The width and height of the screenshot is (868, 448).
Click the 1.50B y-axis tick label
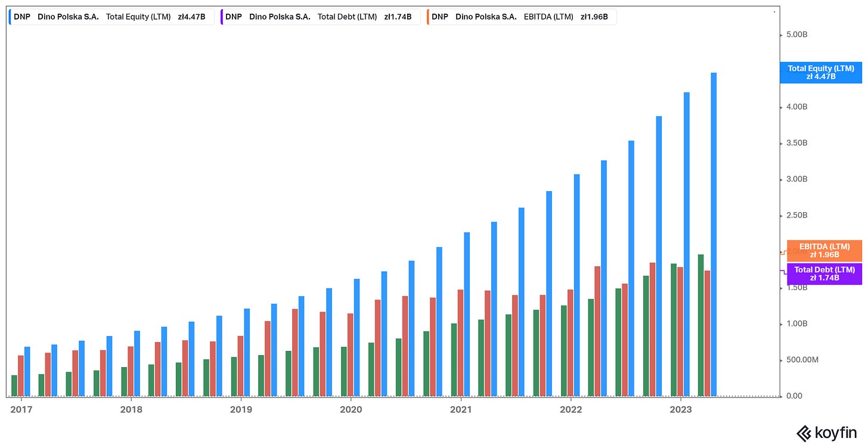797,288
